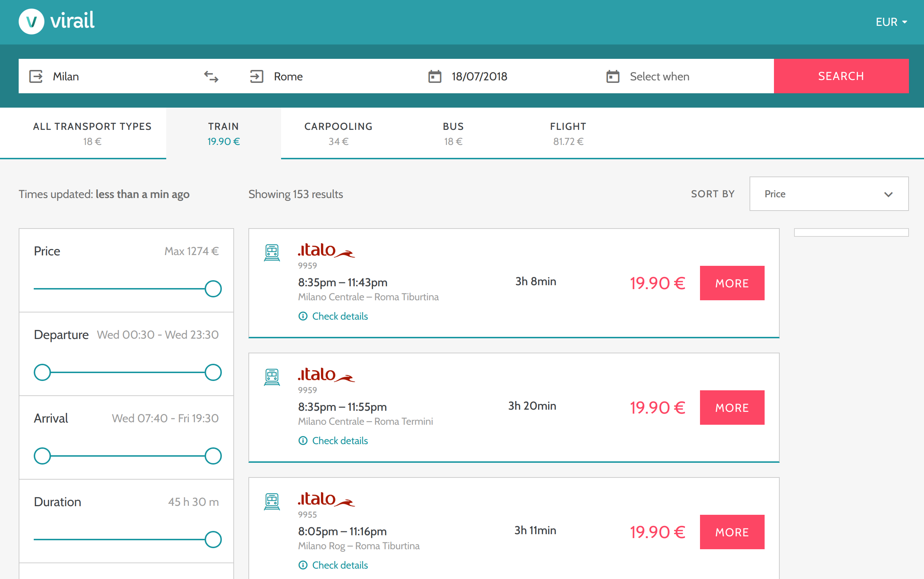Image resolution: width=924 pixels, height=579 pixels.
Task: Open Check details for Roma Termini train
Action: (x=340, y=441)
